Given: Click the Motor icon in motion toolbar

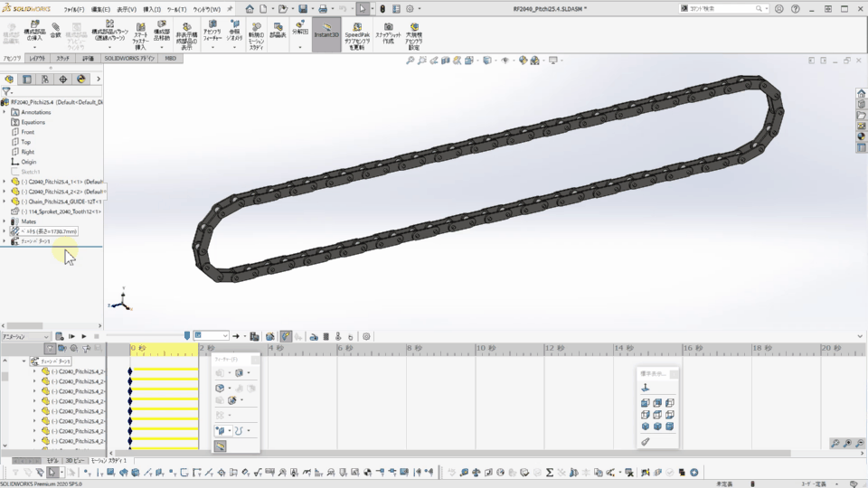Looking at the screenshot, I should coord(314,336).
